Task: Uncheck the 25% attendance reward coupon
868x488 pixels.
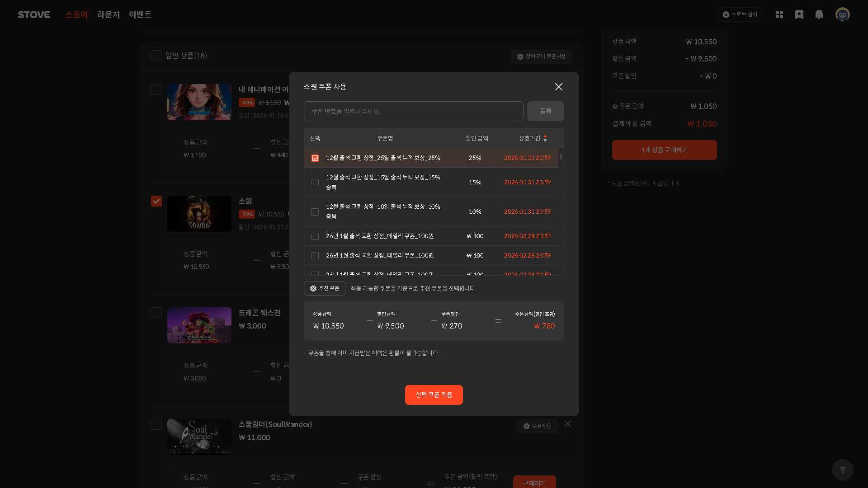Action: pos(315,158)
